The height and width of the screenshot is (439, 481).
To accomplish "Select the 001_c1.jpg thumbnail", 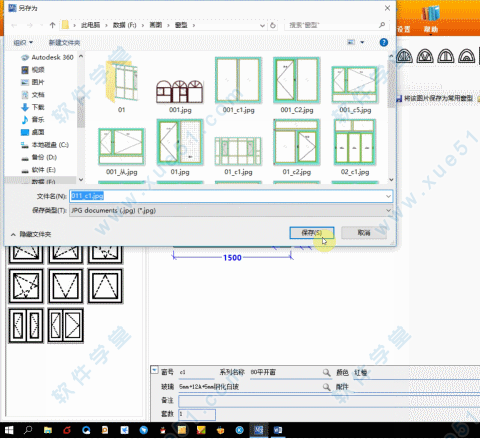I will click(x=238, y=85).
